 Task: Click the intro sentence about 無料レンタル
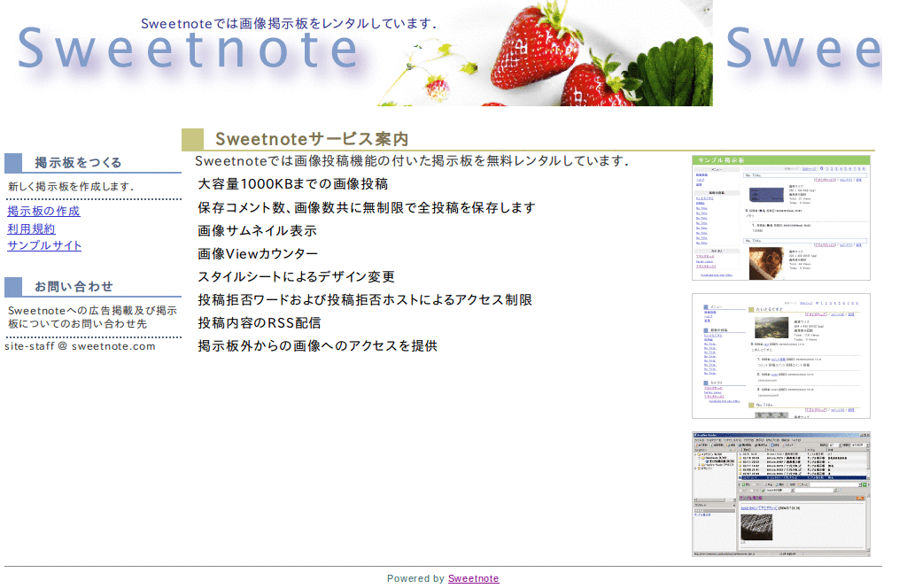pos(412,161)
